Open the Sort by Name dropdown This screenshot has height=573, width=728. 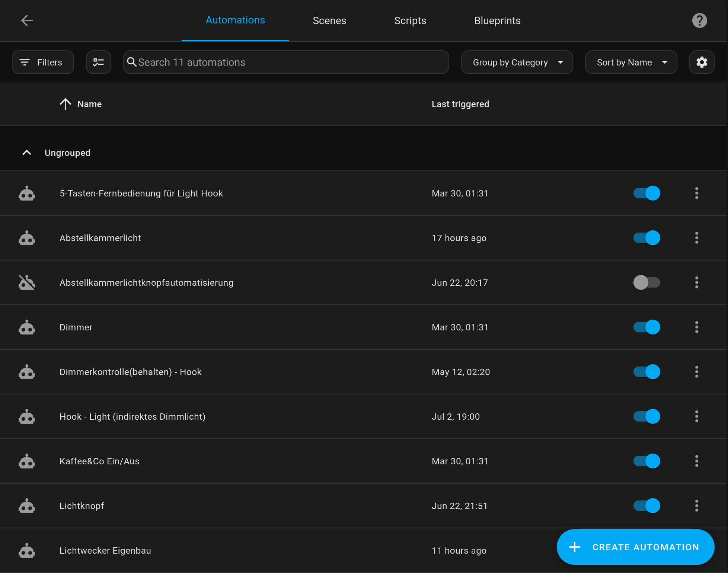tap(631, 62)
